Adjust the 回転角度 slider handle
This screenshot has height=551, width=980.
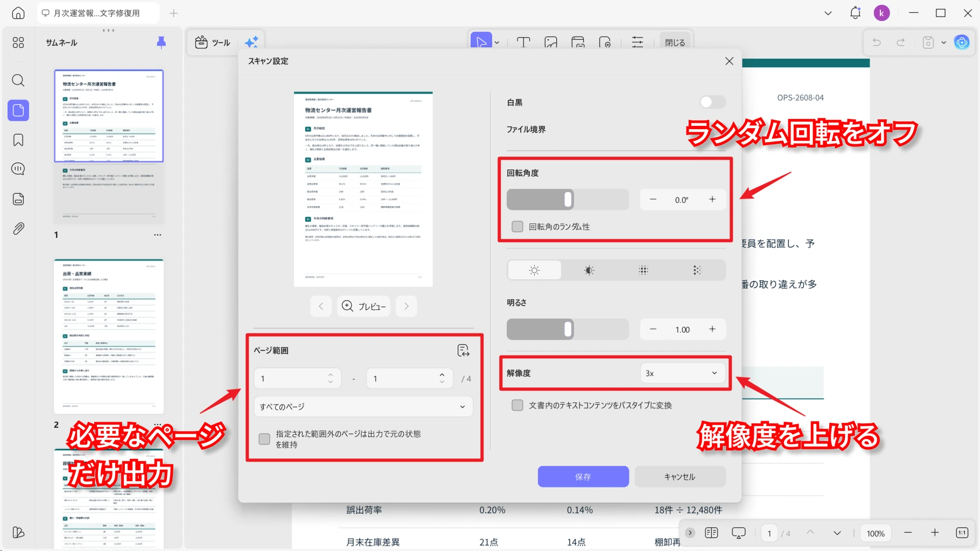tap(568, 199)
